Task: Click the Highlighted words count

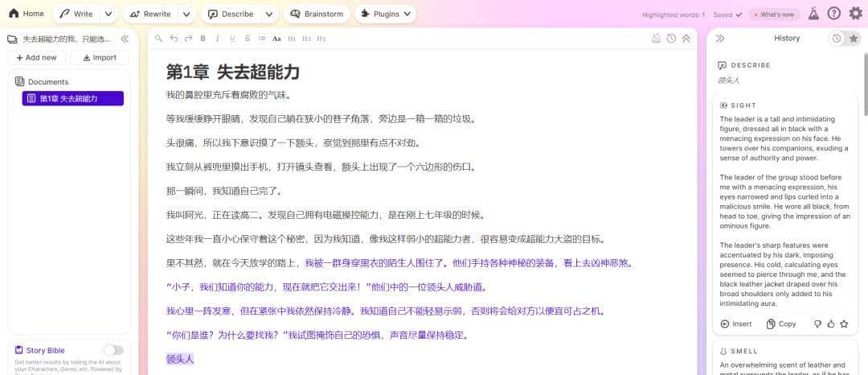Action: [674, 15]
